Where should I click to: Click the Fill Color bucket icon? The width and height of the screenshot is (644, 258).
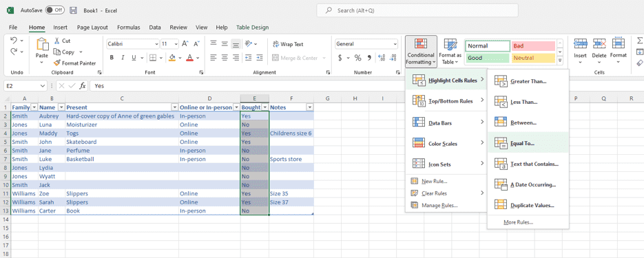click(172, 58)
